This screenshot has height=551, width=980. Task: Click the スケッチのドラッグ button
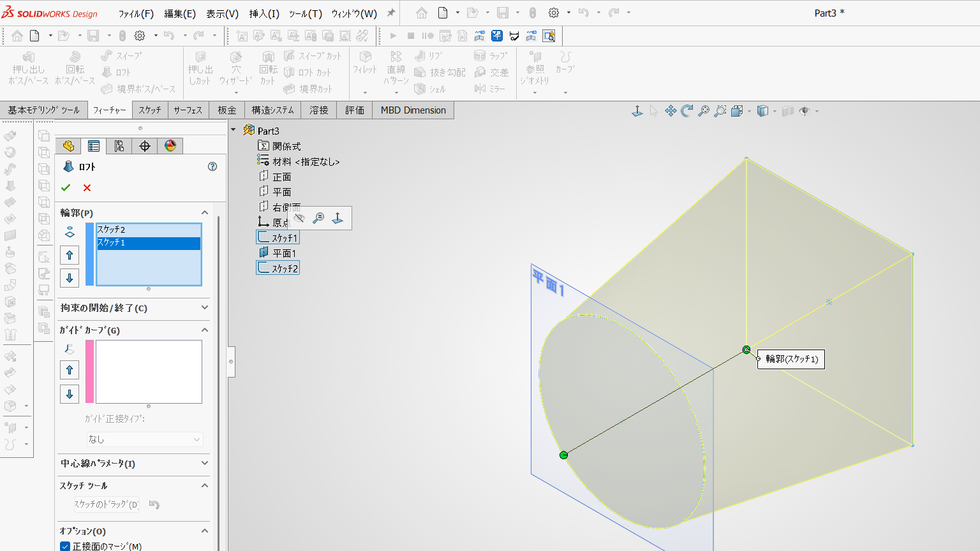107,504
